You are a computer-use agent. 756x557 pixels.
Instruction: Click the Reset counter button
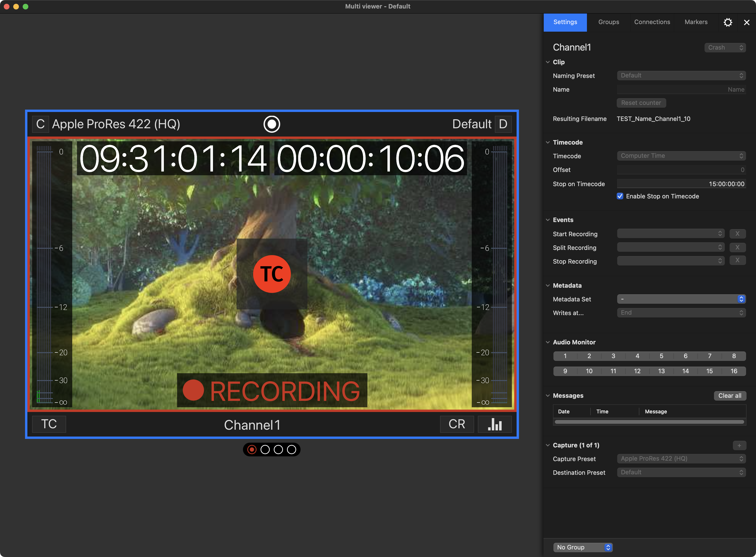pos(641,103)
